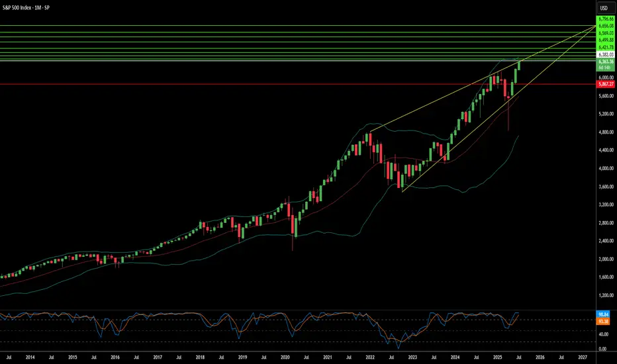Click the 4,400.00 price axis tick

[606, 150]
